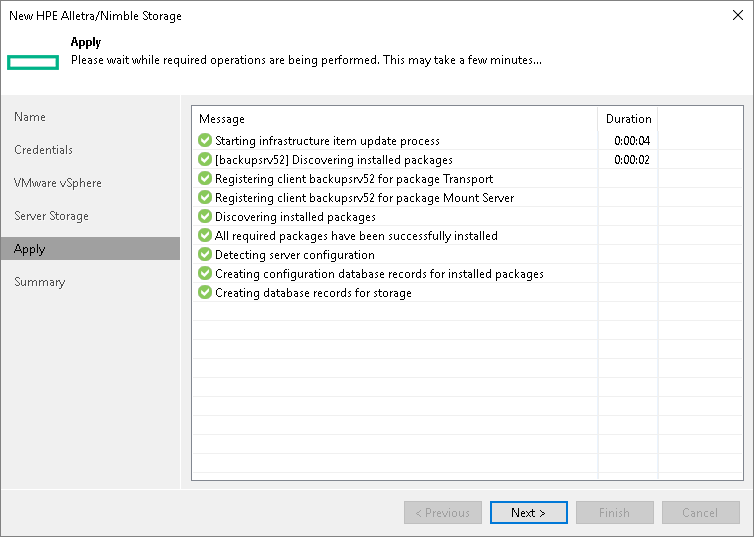Image resolution: width=754 pixels, height=537 pixels.
Task: Click success icon for Starting infrastructure item update
Action: pyautogui.click(x=205, y=140)
